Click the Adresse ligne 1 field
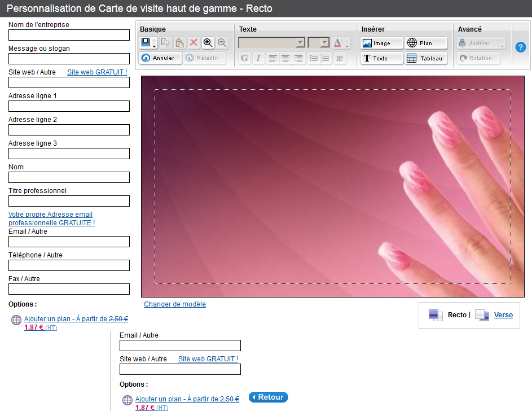 click(69, 106)
